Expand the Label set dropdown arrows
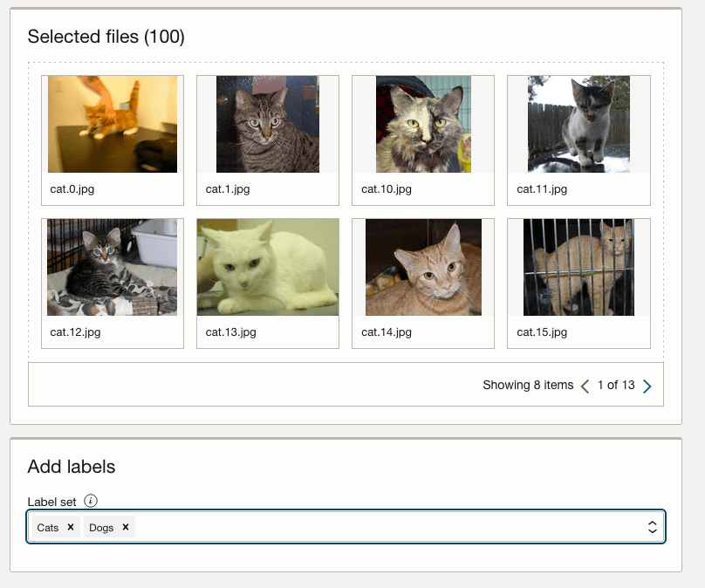705x588 pixels. coord(651,527)
